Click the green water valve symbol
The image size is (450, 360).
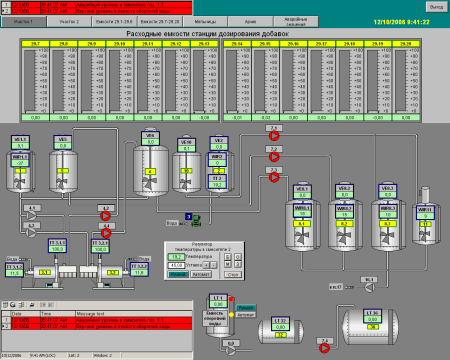click(x=196, y=222)
